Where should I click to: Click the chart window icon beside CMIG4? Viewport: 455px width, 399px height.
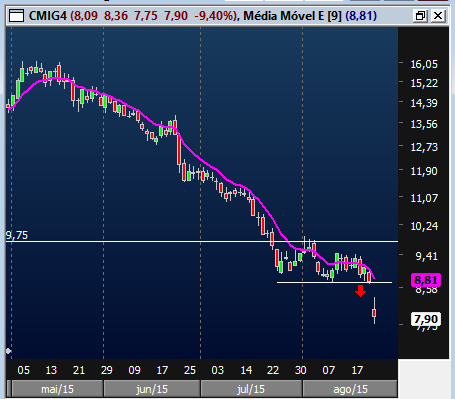(x=16, y=15)
